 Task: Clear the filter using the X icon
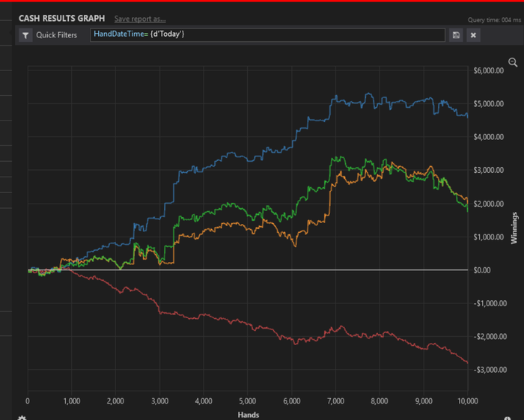click(x=473, y=35)
